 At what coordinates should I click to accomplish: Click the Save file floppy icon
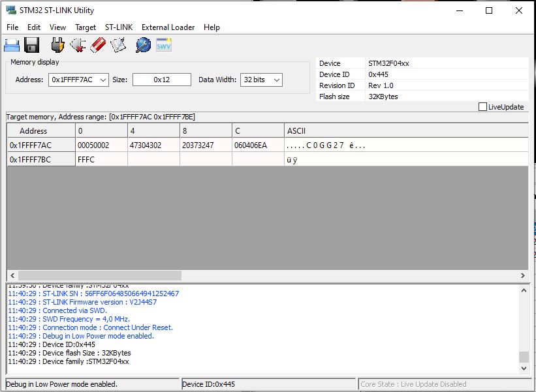32,45
